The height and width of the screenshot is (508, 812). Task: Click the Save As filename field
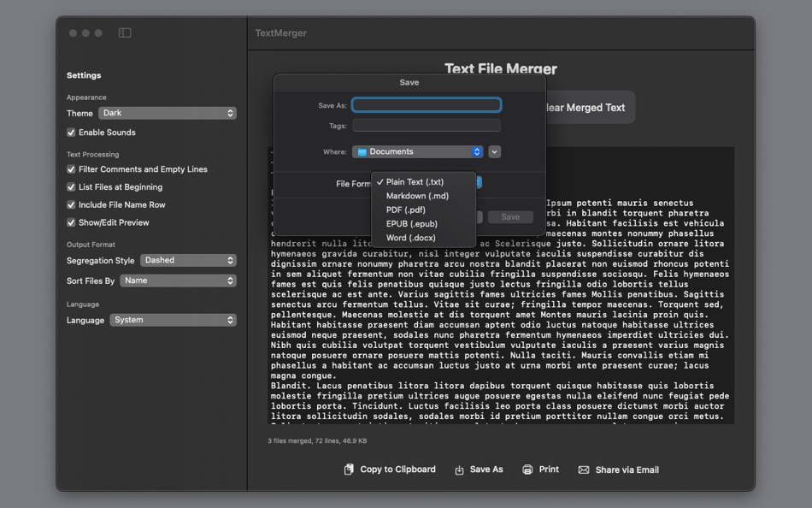(x=427, y=104)
